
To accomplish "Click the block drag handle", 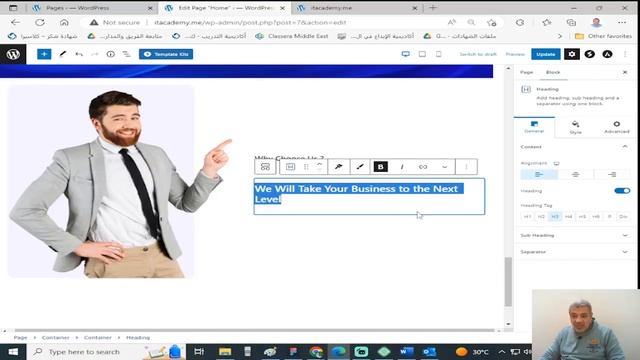I will click(x=306, y=167).
